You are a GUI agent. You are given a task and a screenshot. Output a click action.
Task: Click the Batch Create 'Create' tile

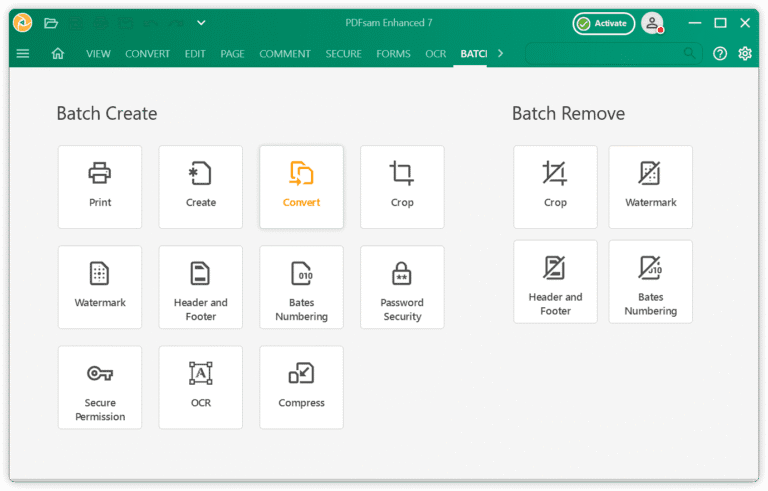pos(201,187)
